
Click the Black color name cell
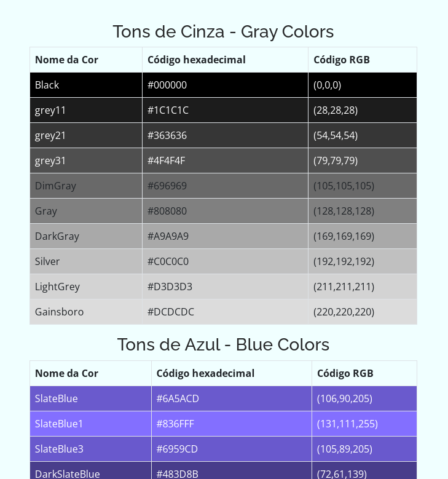(x=47, y=85)
